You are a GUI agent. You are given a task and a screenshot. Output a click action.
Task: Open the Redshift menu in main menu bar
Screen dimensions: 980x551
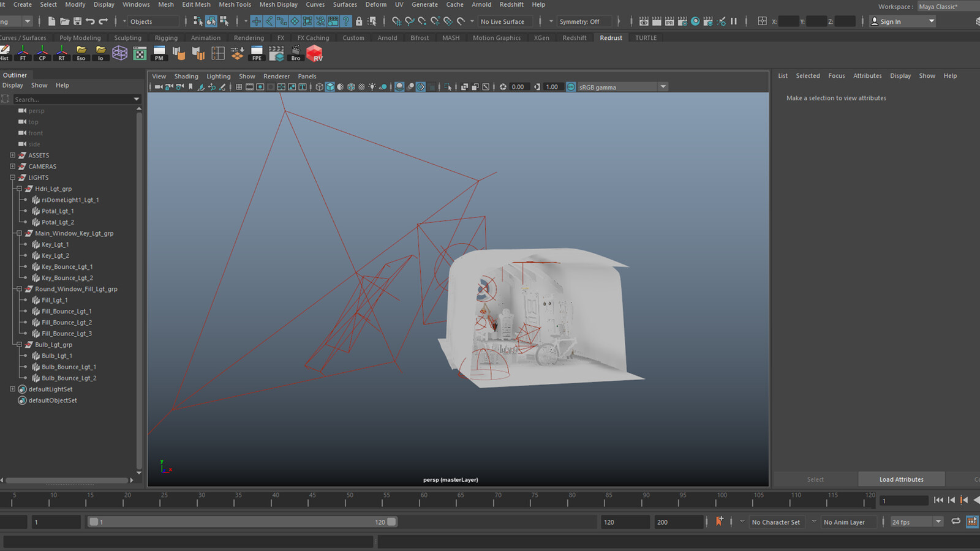coord(511,4)
